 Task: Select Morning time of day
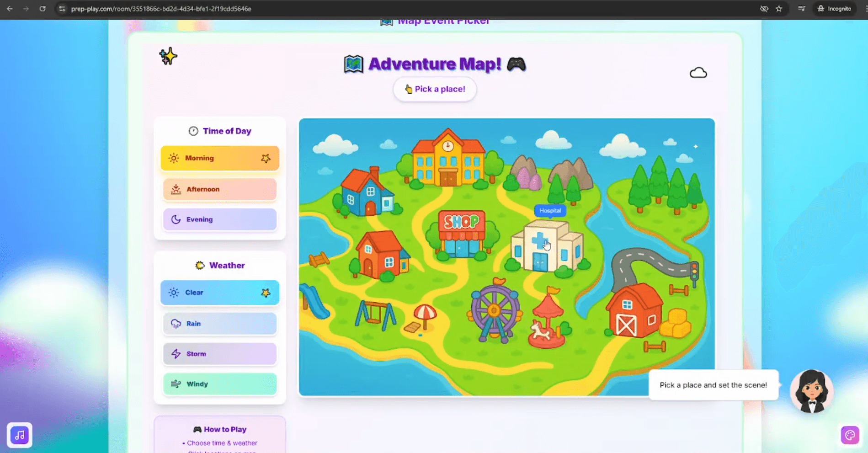[220, 158]
